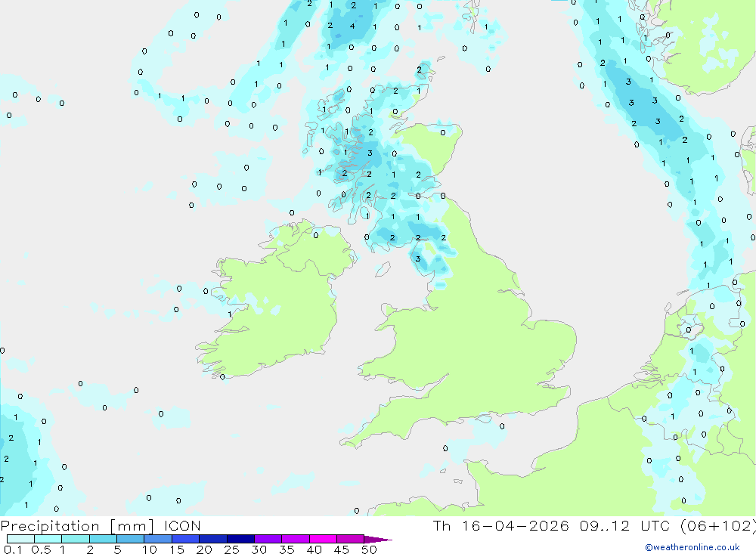Click the 25–30 mm navy legend swatch

tap(240, 539)
